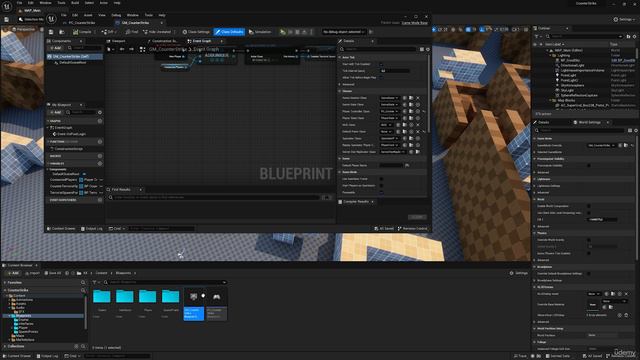Select the GM_CounterStrike blueprint thumbnail
640x360 pixels.
click(193, 304)
